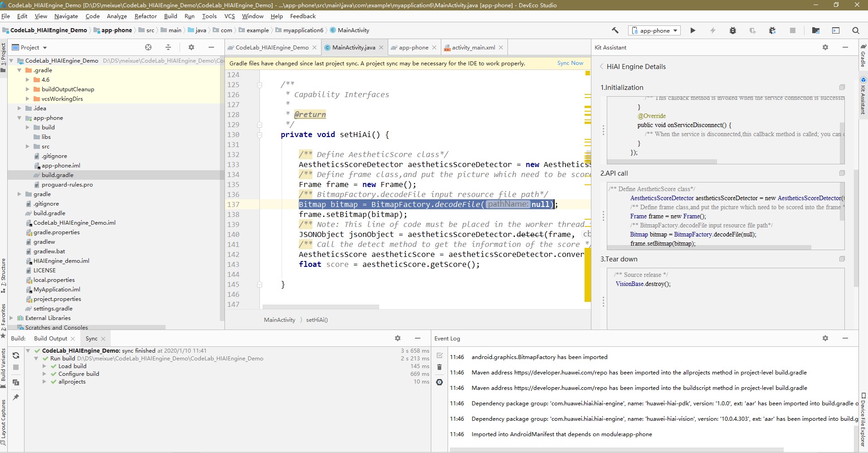Screen dimensions: 868x453
Task: Collapse the Run build node
Action: point(36,359)
